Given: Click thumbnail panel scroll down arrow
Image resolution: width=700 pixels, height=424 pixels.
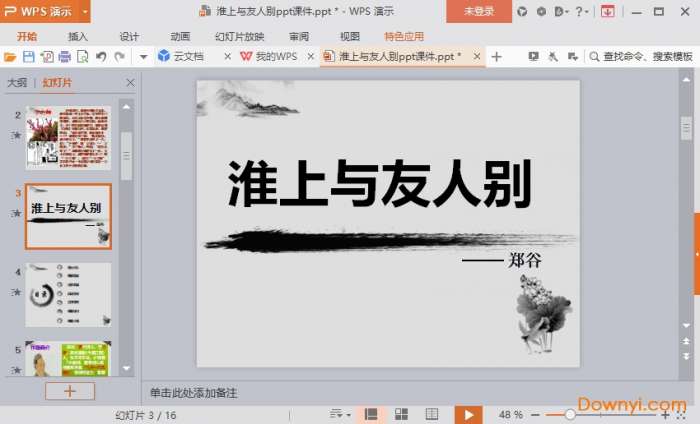Looking at the screenshot, I should click(126, 369).
